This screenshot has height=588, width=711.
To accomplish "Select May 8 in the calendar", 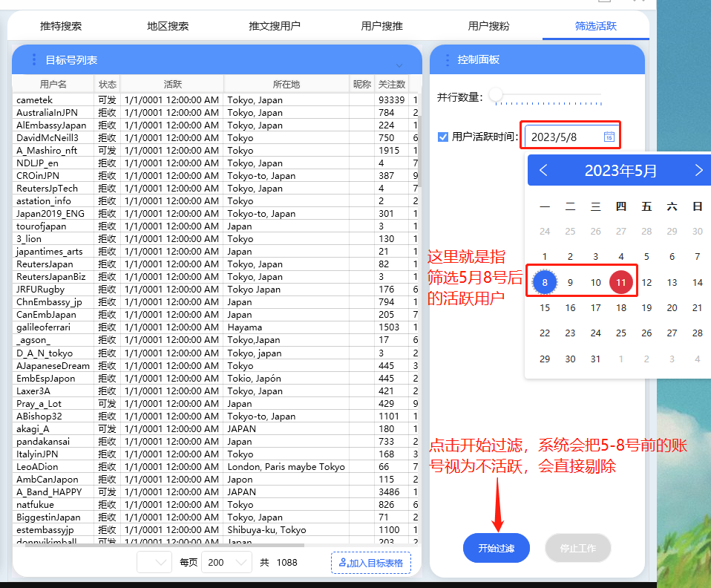I will pos(545,282).
